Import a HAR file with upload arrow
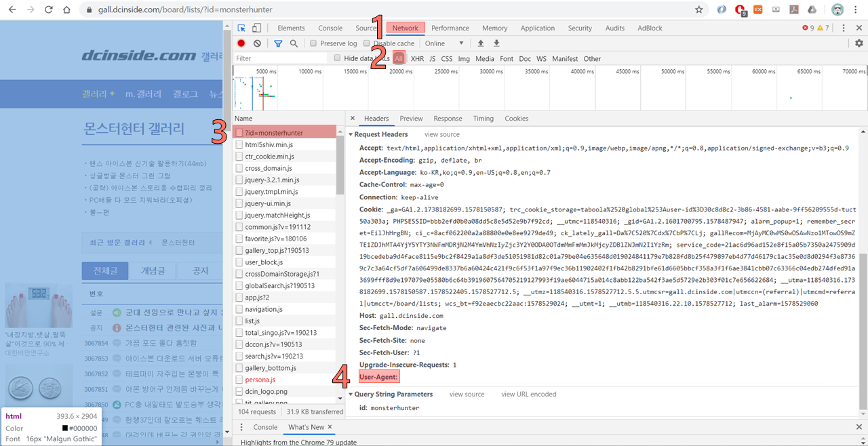 (481, 43)
